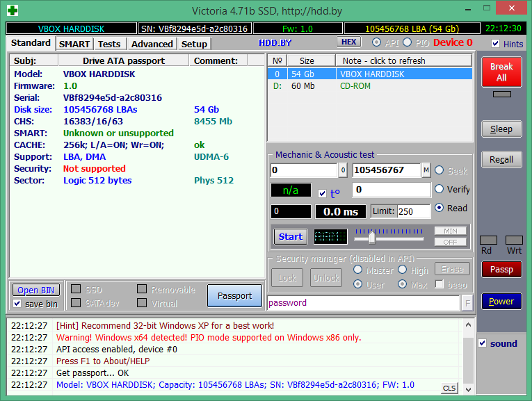Click the log scrollbar up arrow
Image resolution: width=532 pixels, height=401 pixels.
[469, 325]
